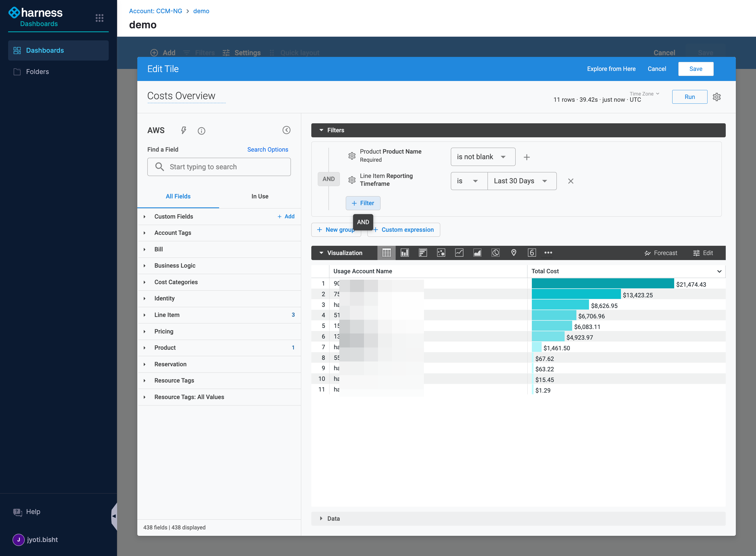Open Dashboards in the sidebar

[58, 50]
